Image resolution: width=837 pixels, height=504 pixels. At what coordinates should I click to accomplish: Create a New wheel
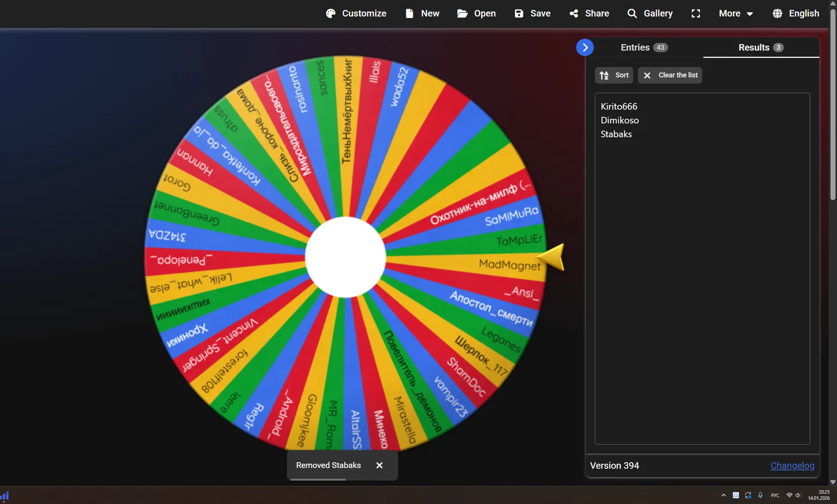[x=422, y=14]
